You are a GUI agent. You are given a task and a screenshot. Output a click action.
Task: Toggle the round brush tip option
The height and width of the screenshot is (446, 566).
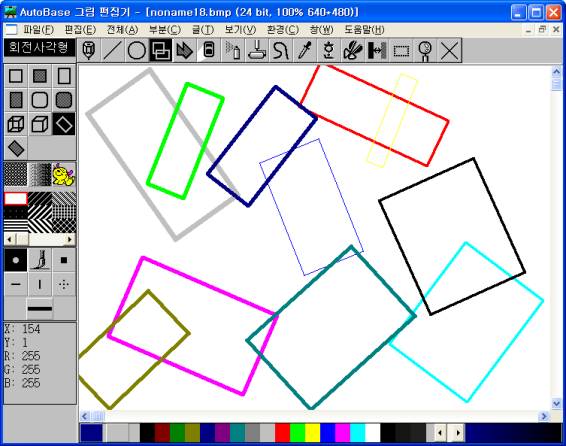click(16, 260)
